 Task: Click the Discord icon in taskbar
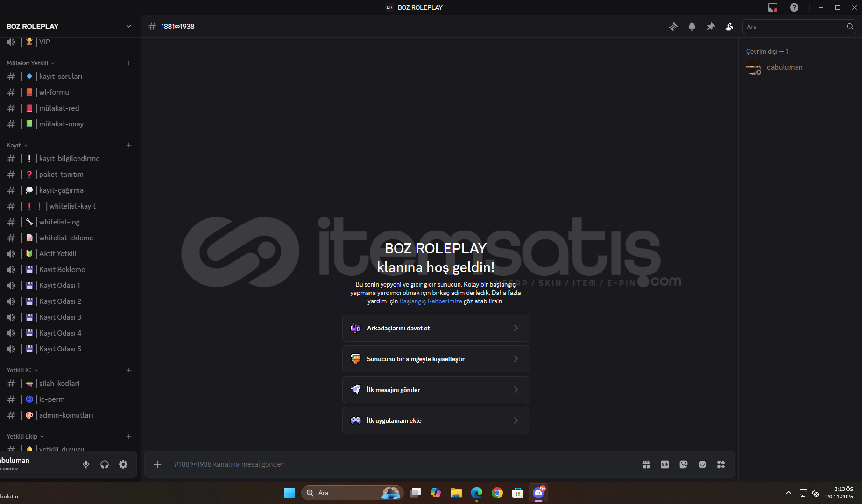(538, 493)
